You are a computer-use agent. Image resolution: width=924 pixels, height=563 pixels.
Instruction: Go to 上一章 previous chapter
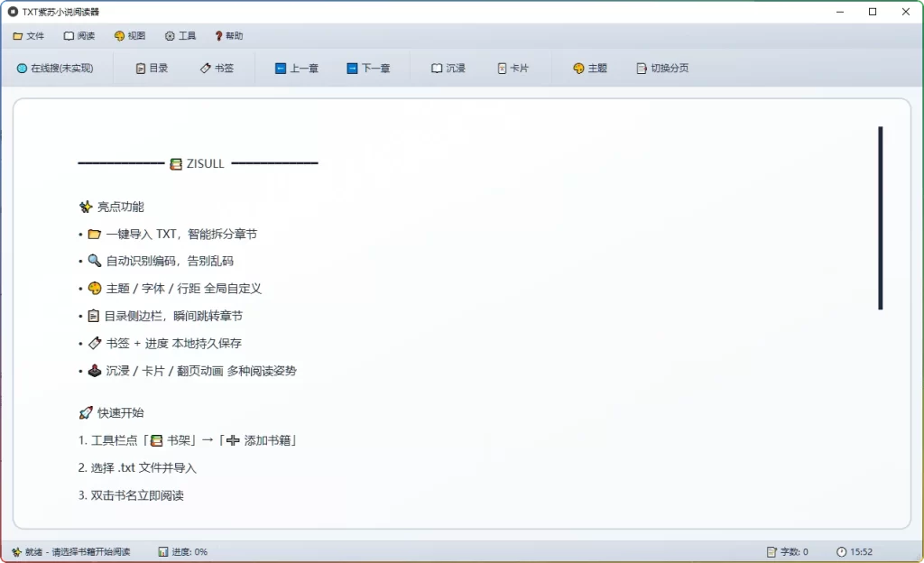click(297, 67)
